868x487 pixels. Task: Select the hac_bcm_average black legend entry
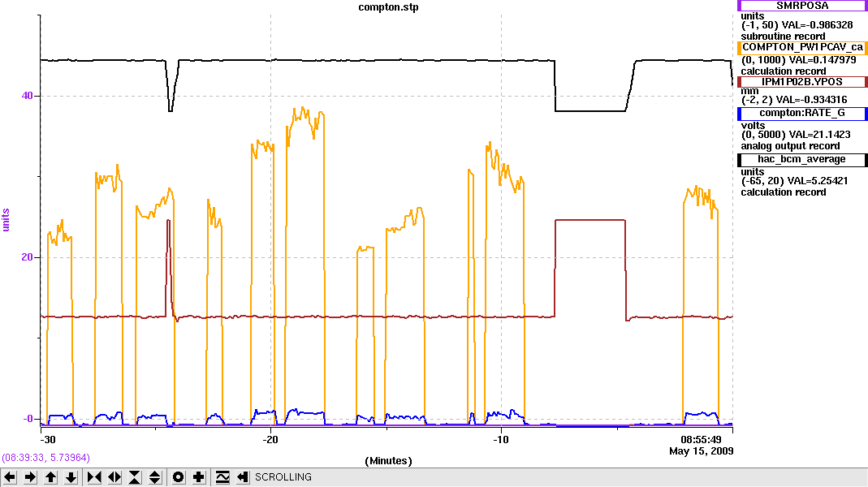[802, 160]
